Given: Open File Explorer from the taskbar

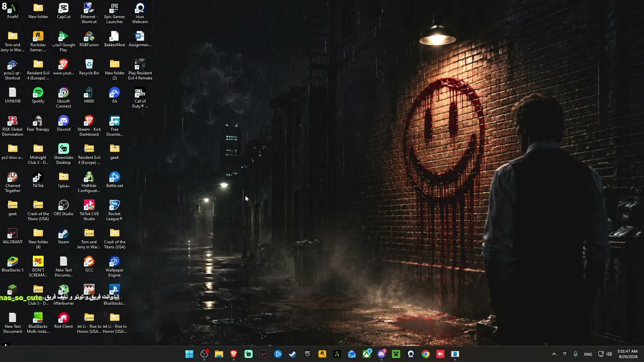Looking at the screenshot, I should tap(219, 354).
